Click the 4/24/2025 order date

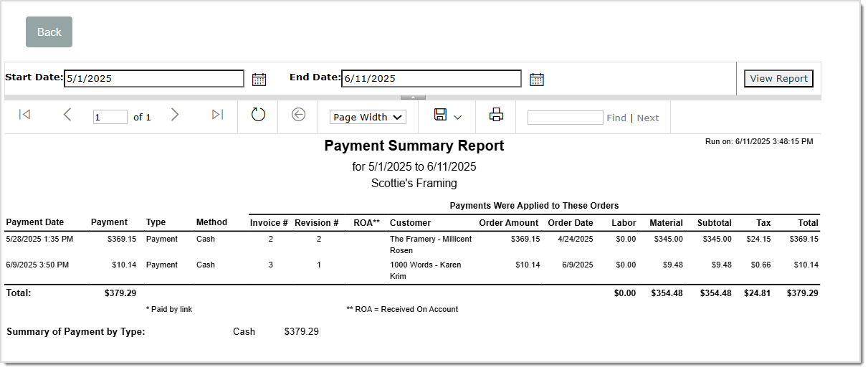576,239
